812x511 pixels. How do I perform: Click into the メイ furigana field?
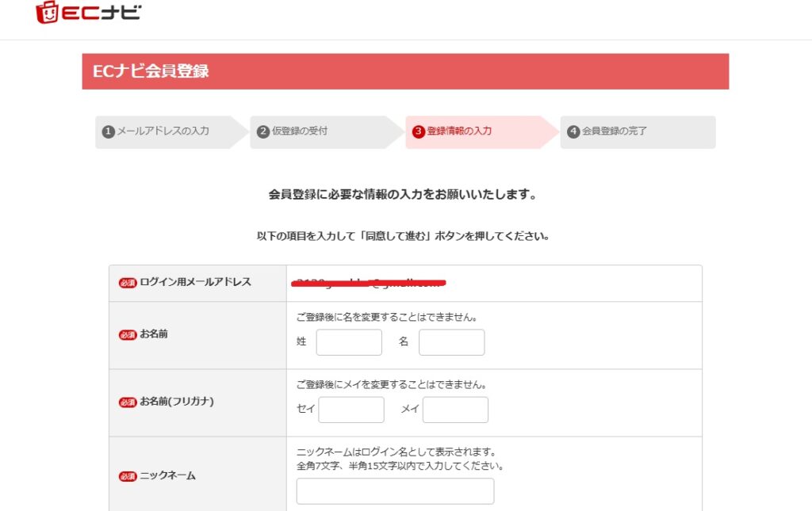click(455, 410)
